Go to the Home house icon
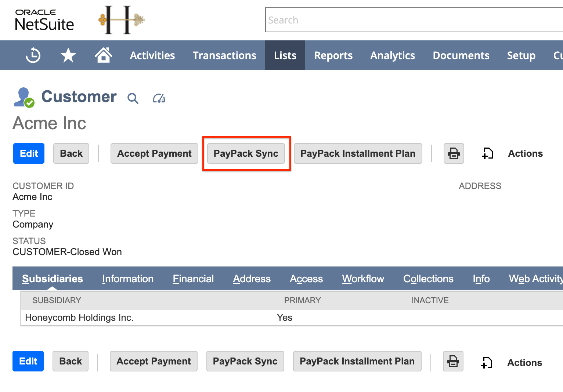Image resolution: width=563 pixels, height=392 pixels. coord(103,55)
